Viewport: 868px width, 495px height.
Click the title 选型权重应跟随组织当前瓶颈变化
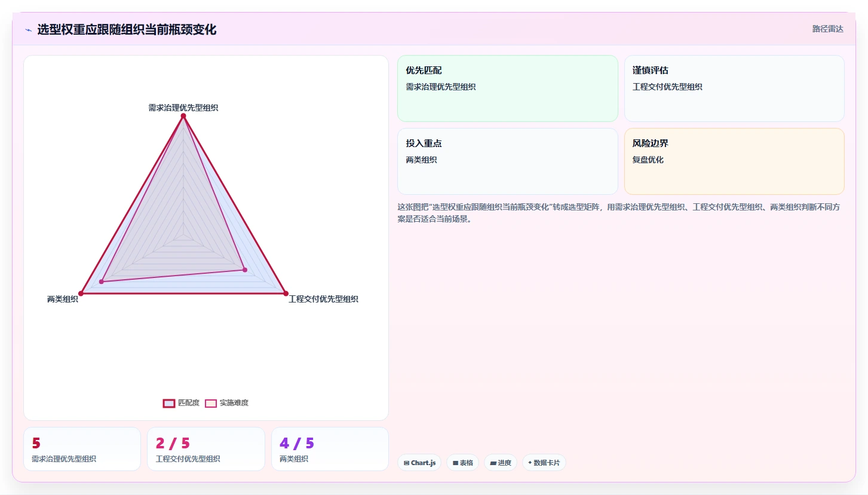(127, 30)
